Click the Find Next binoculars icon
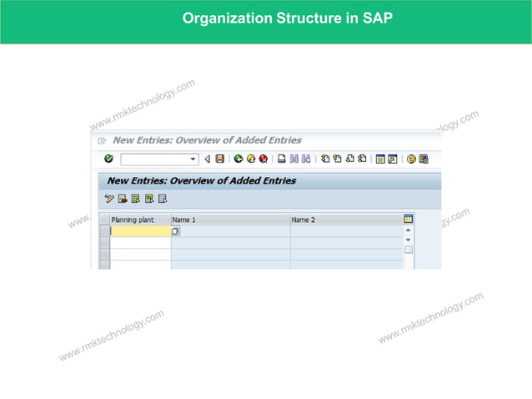 pyautogui.click(x=306, y=159)
